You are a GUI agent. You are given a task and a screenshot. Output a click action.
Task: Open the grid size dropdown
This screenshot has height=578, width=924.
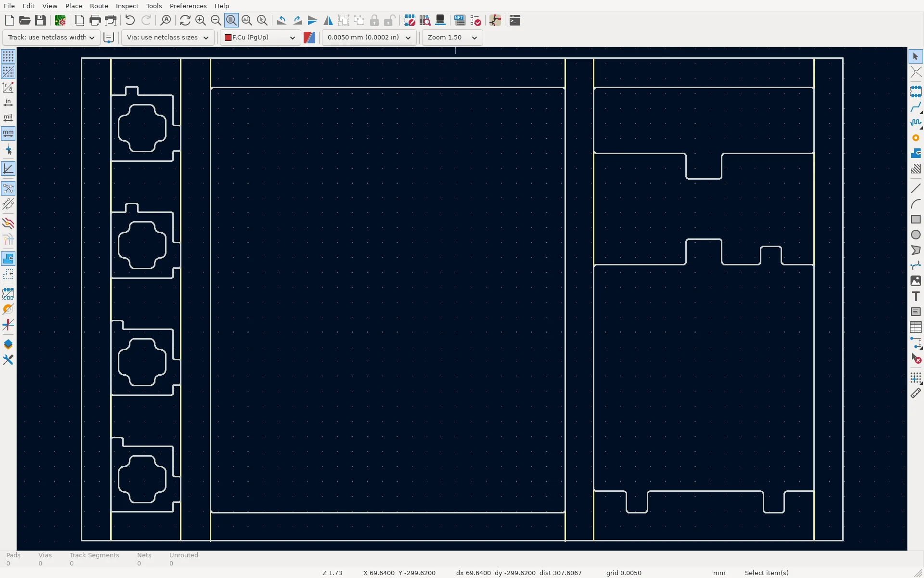click(369, 37)
